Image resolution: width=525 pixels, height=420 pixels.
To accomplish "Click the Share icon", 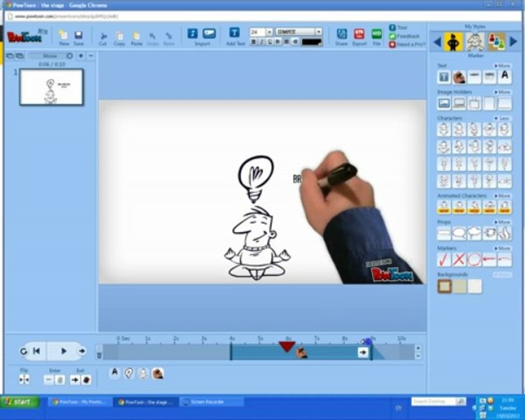I will 341,34.
